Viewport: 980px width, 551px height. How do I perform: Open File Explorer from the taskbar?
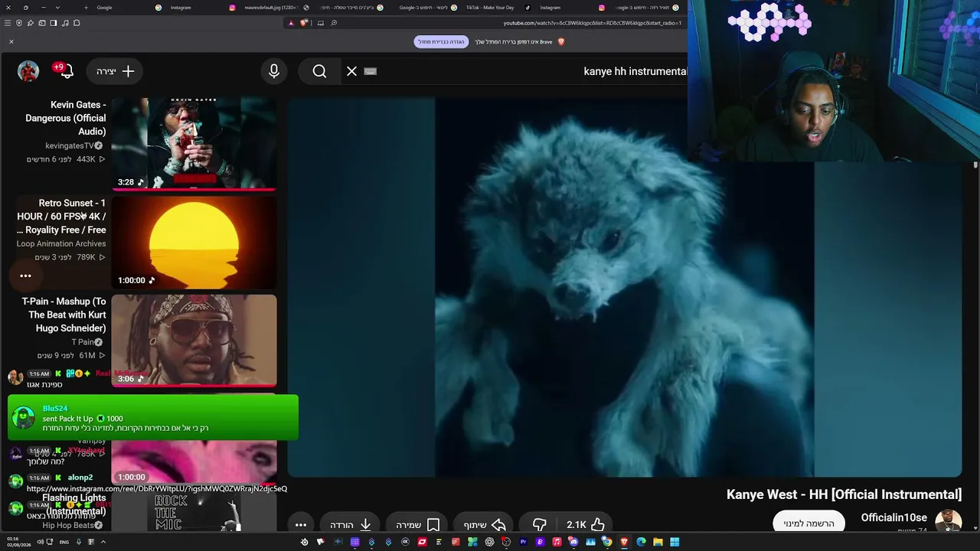[x=658, y=542]
